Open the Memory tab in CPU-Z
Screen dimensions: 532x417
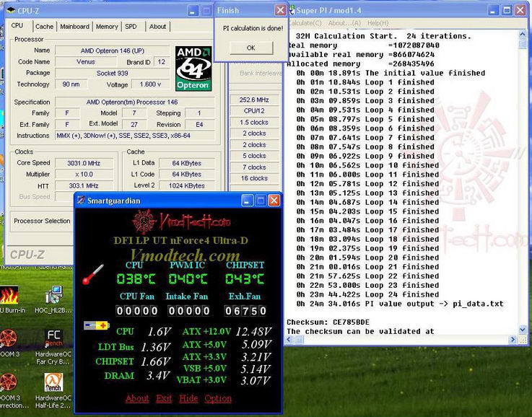[x=107, y=27]
